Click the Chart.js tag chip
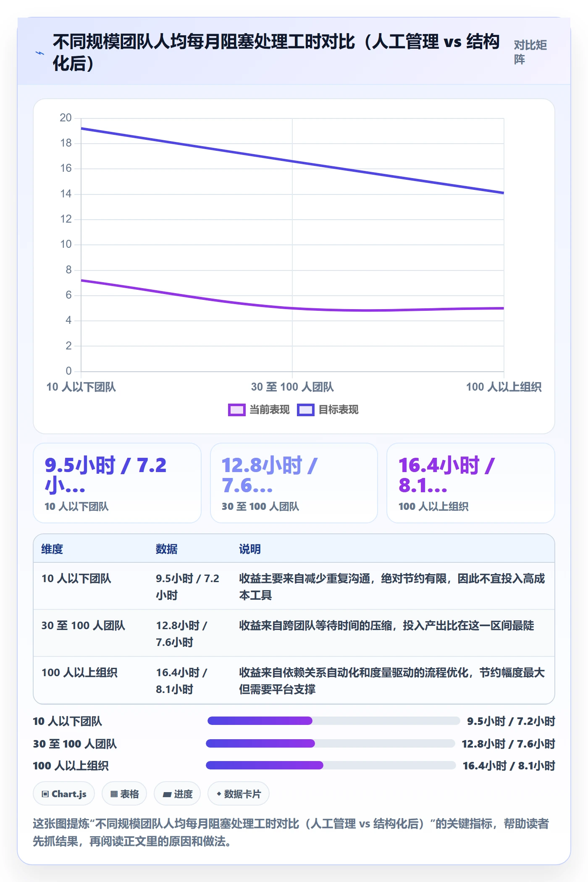The height and width of the screenshot is (882, 588). pos(64,794)
